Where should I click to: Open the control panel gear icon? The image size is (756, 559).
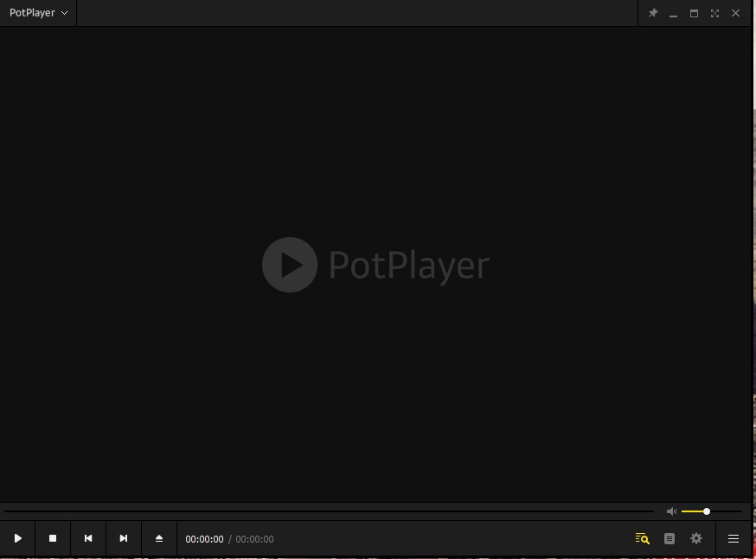[x=696, y=538]
